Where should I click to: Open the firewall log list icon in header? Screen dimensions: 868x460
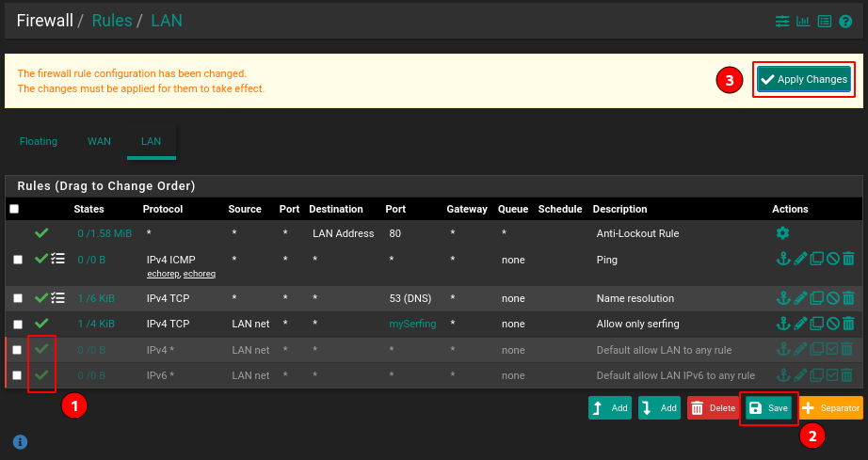point(824,21)
